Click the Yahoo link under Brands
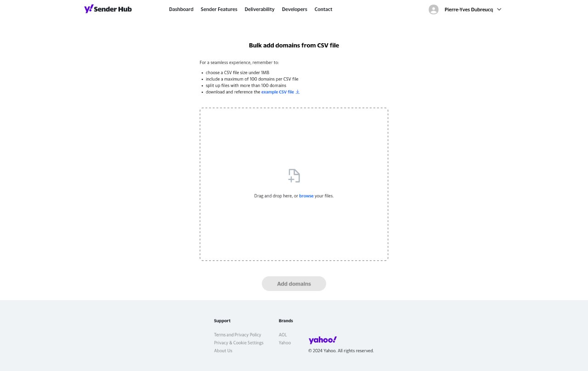 click(284, 342)
